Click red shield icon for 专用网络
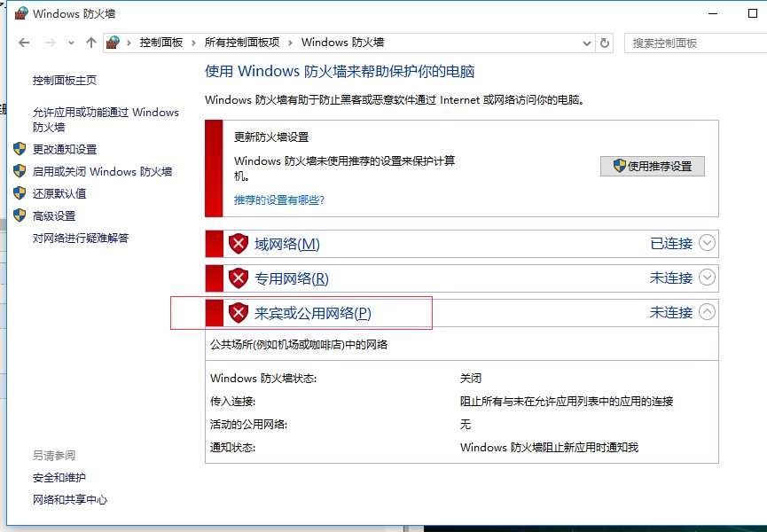The height and width of the screenshot is (532, 767). tap(239, 278)
